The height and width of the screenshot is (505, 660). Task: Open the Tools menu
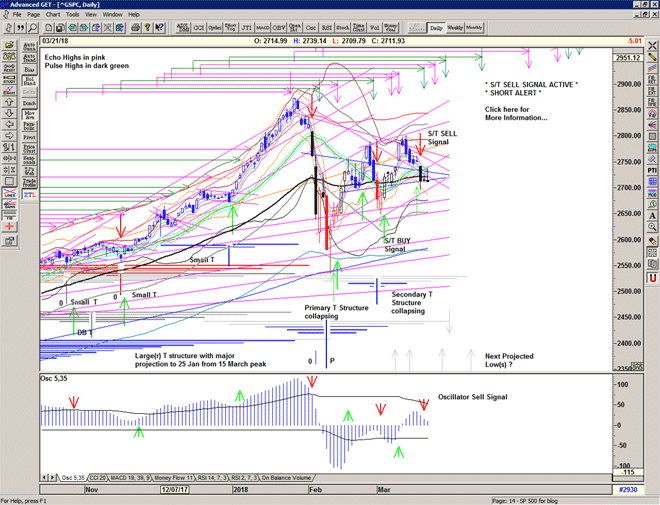72,15
